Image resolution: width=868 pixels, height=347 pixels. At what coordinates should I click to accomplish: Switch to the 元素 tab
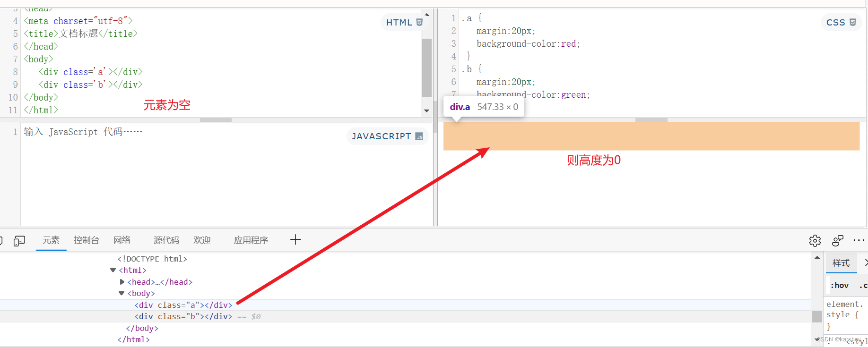click(x=51, y=240)
